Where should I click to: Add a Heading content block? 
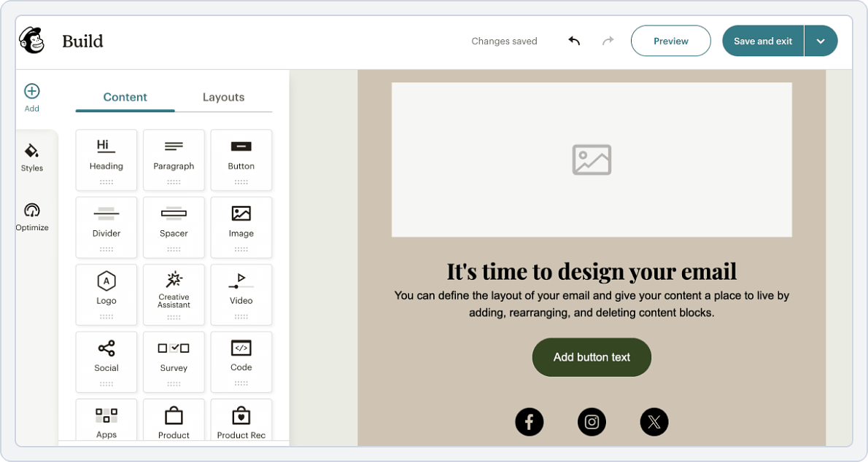[x=106, y=160]
